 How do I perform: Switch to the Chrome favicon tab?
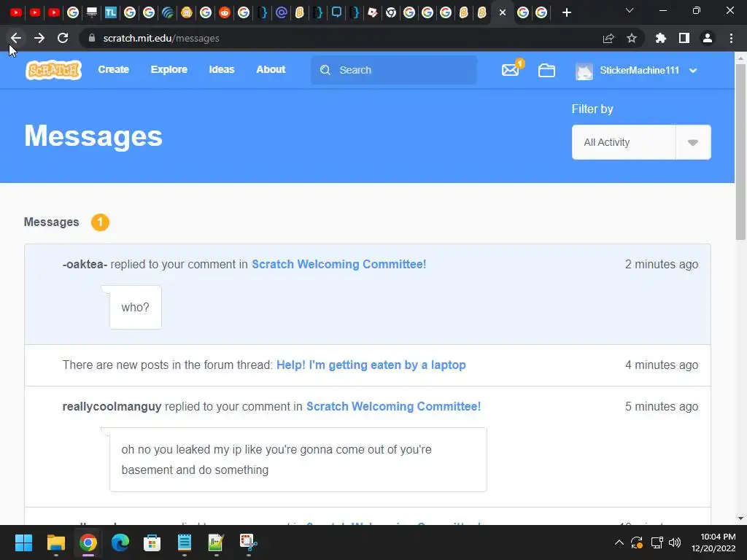pos(391,13)
